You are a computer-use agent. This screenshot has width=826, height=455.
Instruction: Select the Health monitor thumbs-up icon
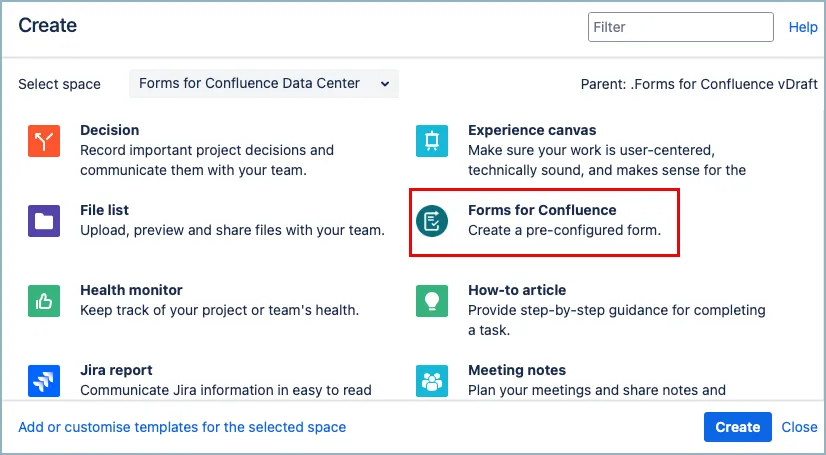click(44, 301)
